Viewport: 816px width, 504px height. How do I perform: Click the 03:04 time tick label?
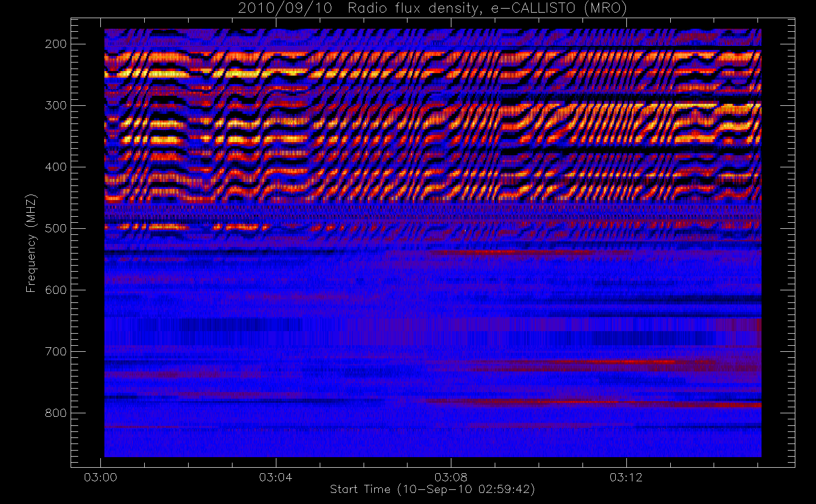click(x=275, y=477)
